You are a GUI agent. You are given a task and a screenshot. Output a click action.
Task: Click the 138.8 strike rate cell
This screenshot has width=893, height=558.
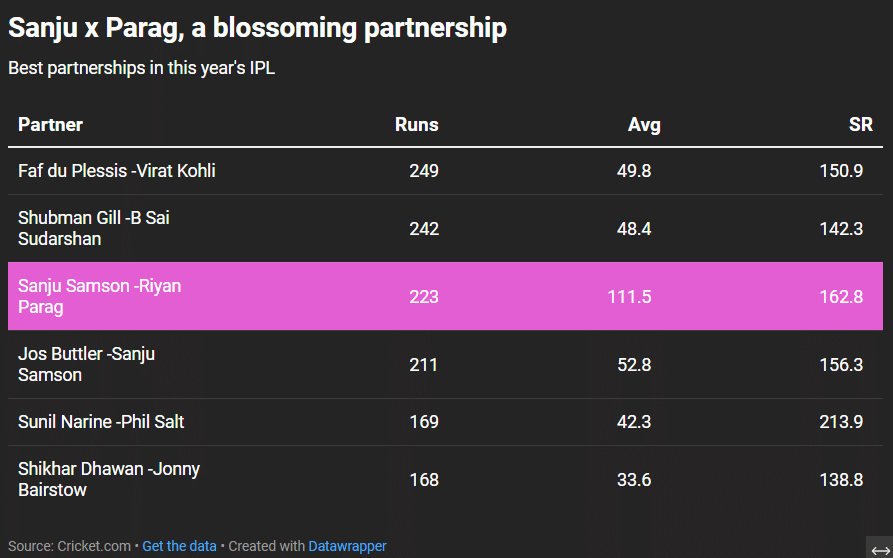[841, 480]
